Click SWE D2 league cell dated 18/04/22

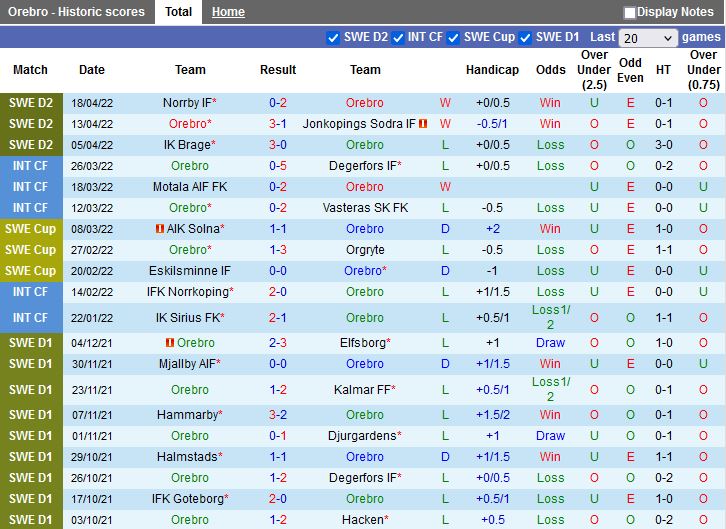31,103
